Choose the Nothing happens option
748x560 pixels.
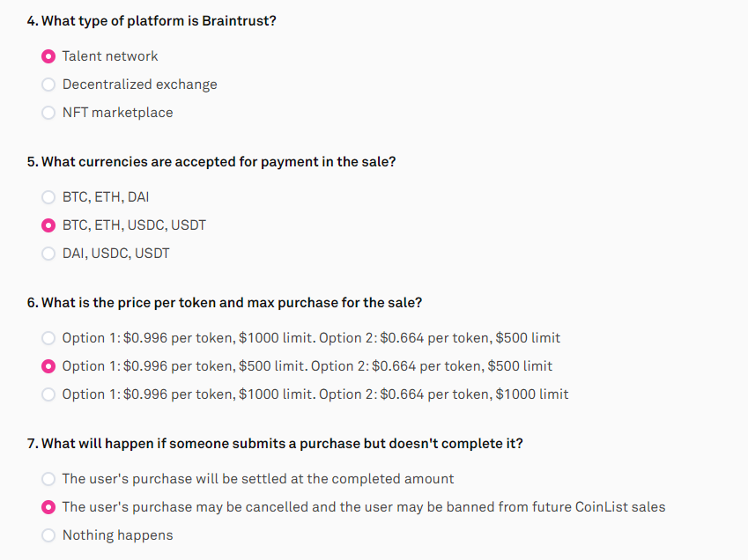point(48,535)
